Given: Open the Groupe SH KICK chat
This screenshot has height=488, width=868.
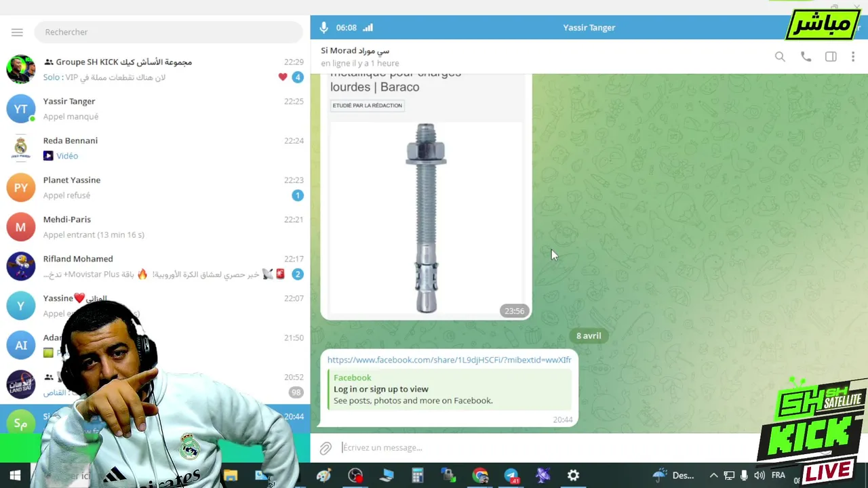Looking at the screenshot, I should pyautogui.click(x=155, y=69).
